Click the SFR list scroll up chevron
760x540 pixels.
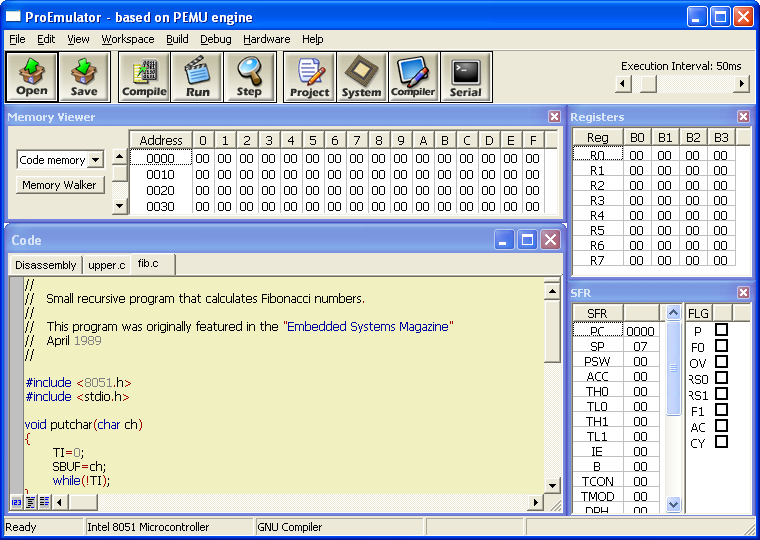(673, 313)
